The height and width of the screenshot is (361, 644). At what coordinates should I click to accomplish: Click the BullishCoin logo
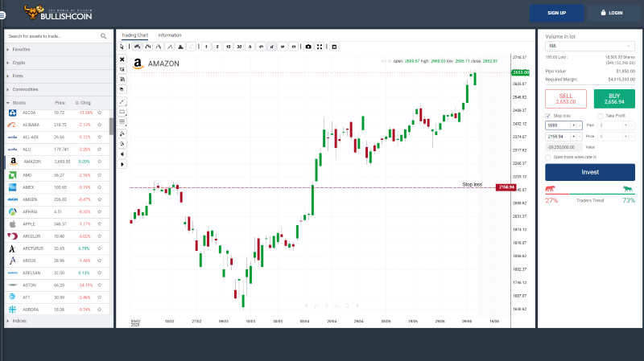click(58, 13)
